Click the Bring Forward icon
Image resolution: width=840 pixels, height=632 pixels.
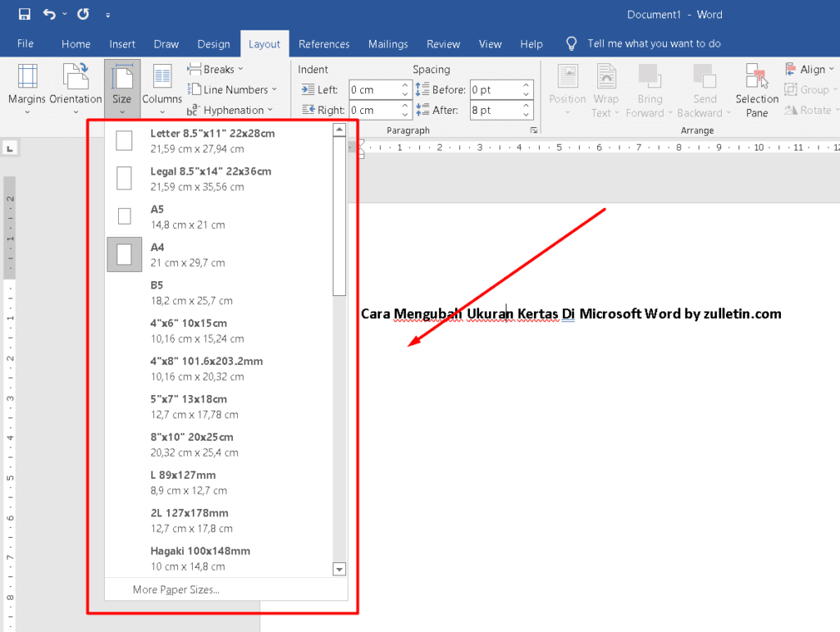click(x=650, y=88)
